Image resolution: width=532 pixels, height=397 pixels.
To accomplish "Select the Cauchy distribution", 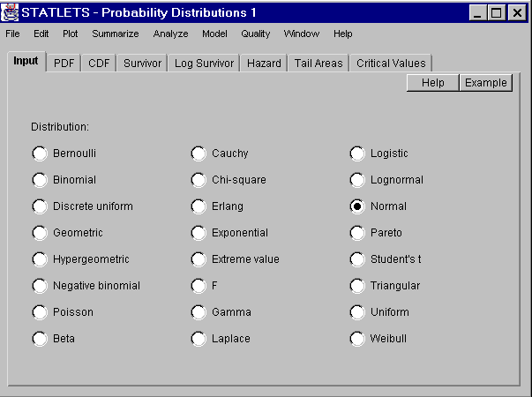I will 199,154.
